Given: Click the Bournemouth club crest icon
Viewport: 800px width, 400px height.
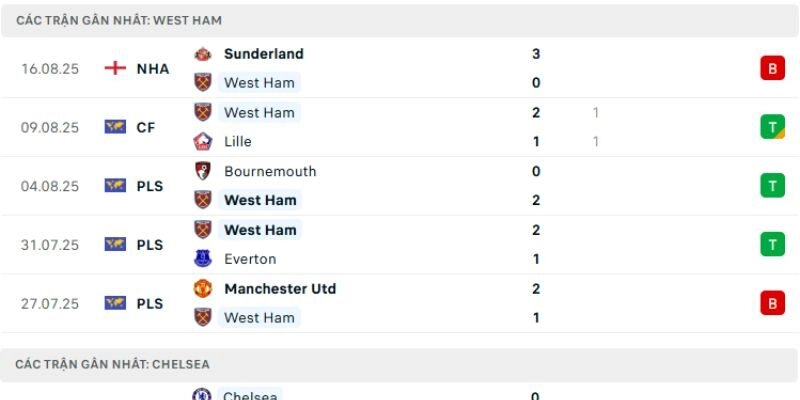Looking at the screenshot, I should pyautogui.click(x=203, y=171).
